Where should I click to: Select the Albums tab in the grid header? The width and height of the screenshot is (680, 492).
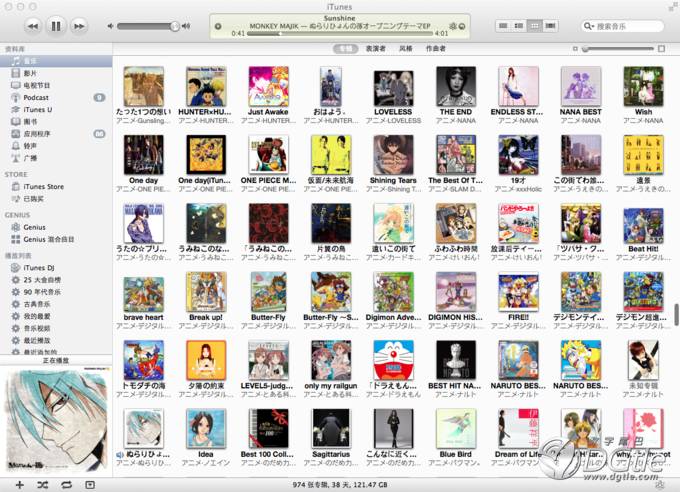[346, 49]
